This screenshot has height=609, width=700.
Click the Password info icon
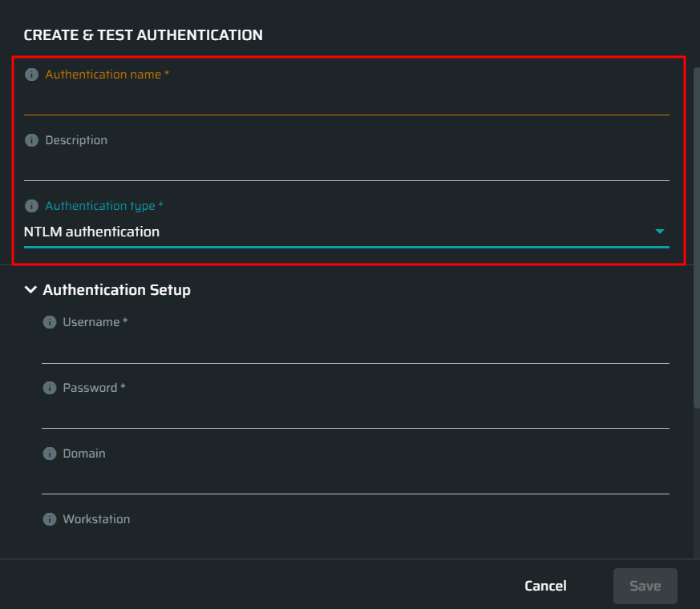[50, 388]
